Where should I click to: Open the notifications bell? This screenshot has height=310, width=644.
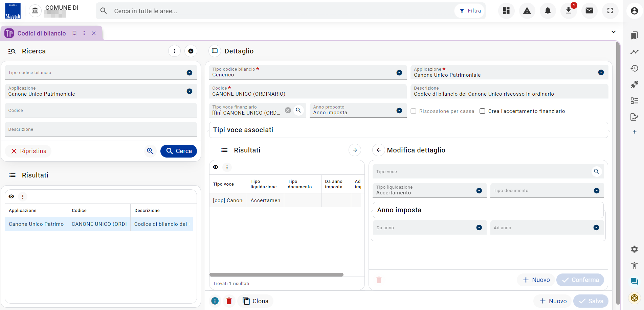548,11
